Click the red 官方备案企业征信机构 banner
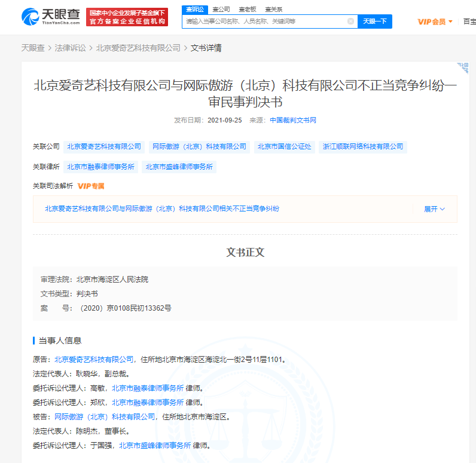This screenshot has height=463, width=476. tap(127, 17)
